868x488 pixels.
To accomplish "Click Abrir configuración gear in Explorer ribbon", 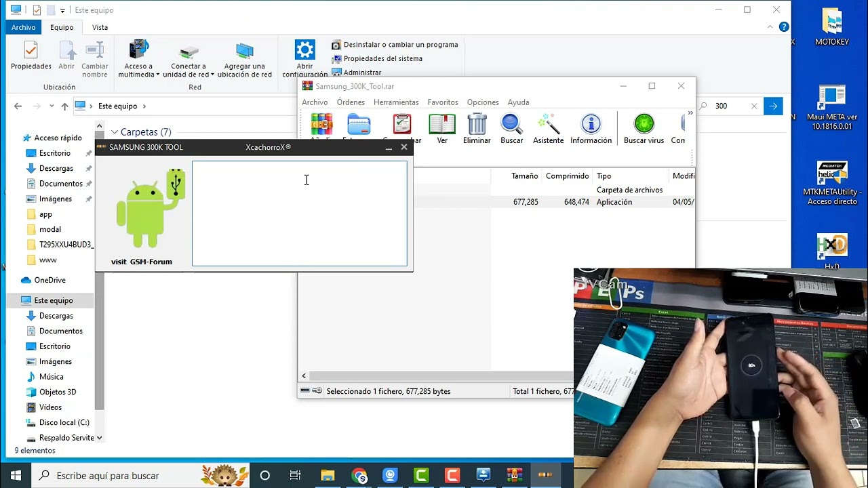I will click(x=304, y=59).
